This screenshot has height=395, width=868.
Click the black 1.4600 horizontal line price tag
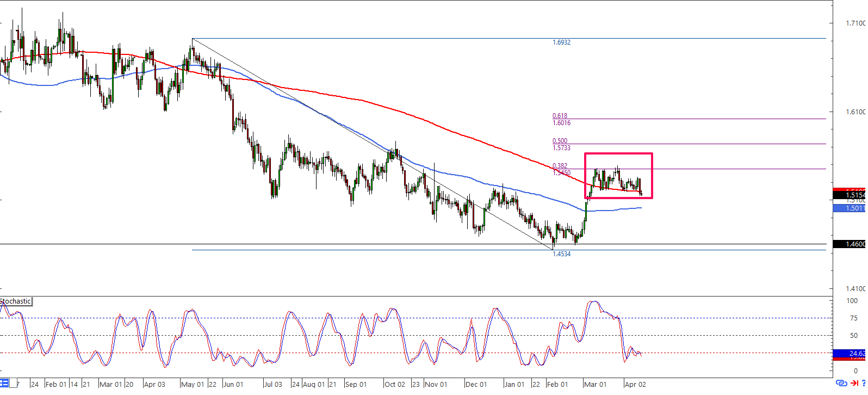point(850,244)
